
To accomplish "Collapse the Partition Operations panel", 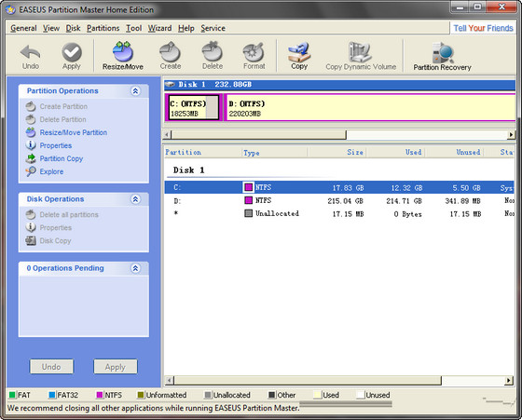I will (135, 90).
